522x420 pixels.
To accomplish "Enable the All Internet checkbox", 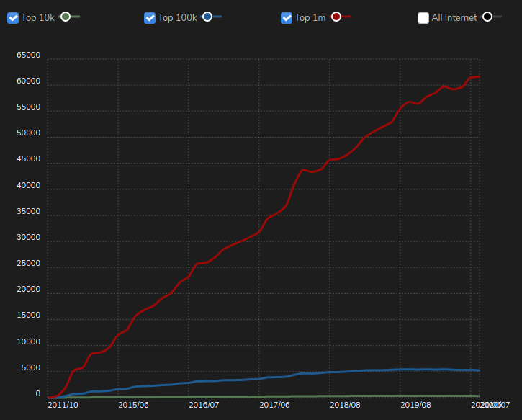I will pos(423,18).
